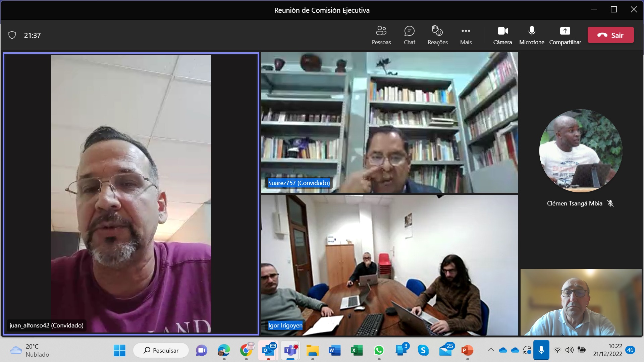Open the meeting Chat panel
Viewport: 644px width, 362px height.
(409, 35)
